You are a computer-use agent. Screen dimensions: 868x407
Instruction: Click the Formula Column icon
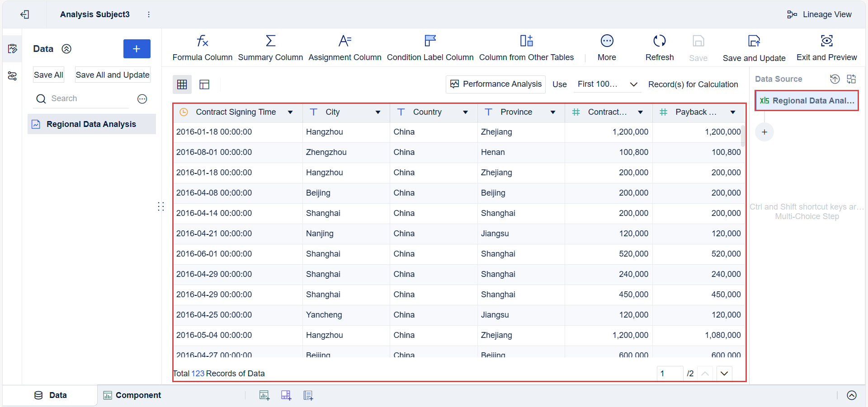(x=202, y=42)
